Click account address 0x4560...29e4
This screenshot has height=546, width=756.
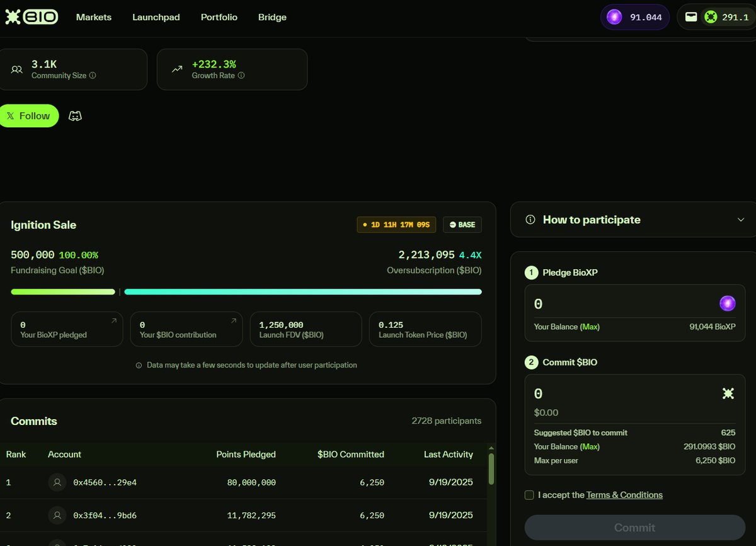pos(105,482)
